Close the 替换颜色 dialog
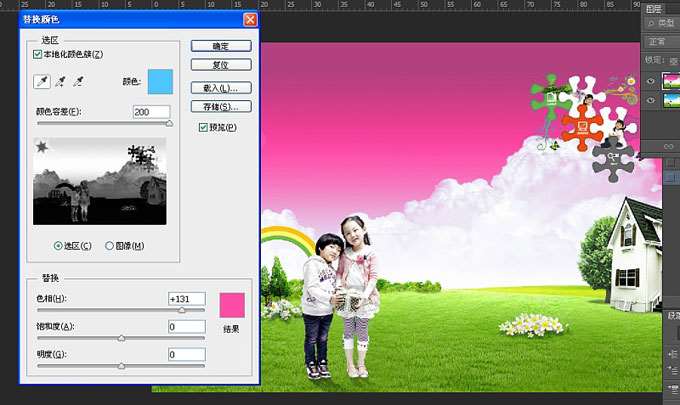This screenshot has height=405, width=680. [x=250, y=20]
